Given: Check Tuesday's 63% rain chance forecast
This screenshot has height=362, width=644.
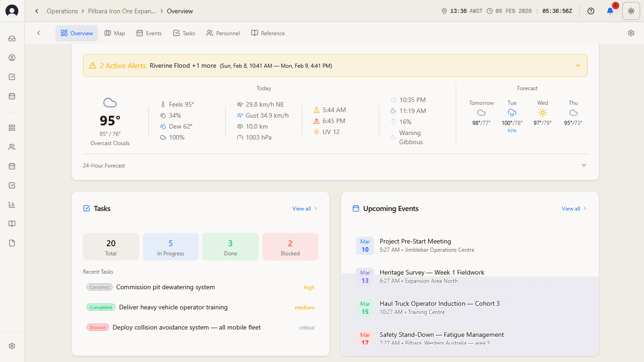Looking at the screenshot, I should tap(512, 130).
